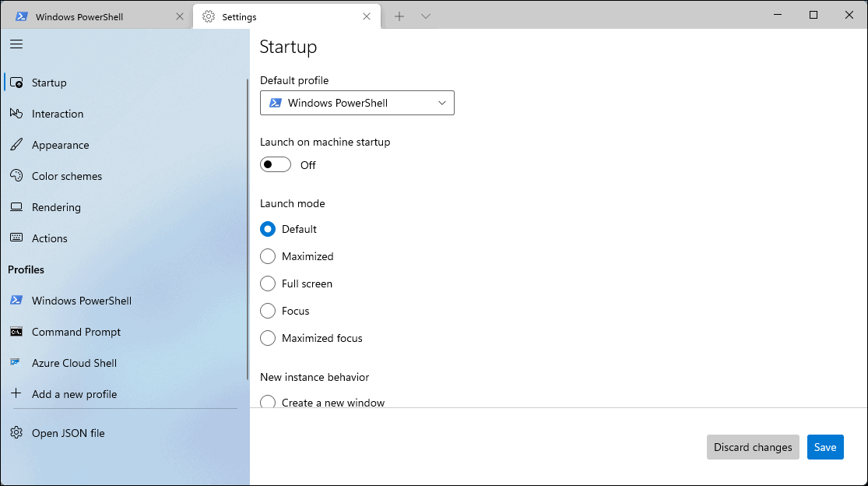This screenshot has width=868, height=486.
Task: Discard changes to settings
Action: tap(752, 447)
